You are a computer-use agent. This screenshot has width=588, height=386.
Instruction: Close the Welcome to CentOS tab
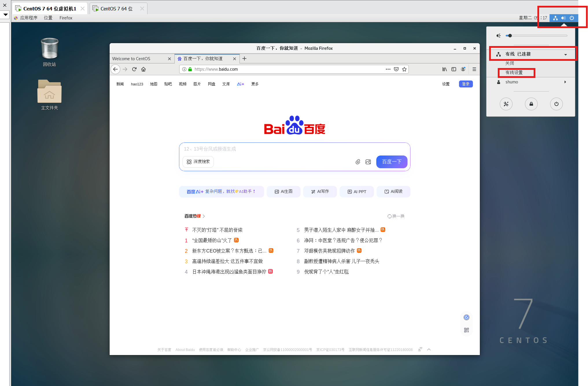click(x=169, y=59)
